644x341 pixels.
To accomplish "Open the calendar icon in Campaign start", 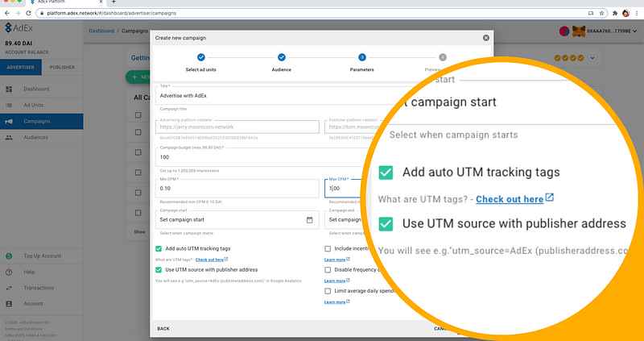I will [310, 220].
